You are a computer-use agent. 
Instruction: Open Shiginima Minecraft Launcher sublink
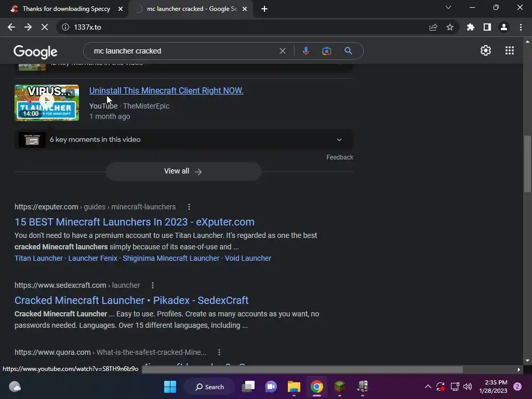tap(171, 258)
